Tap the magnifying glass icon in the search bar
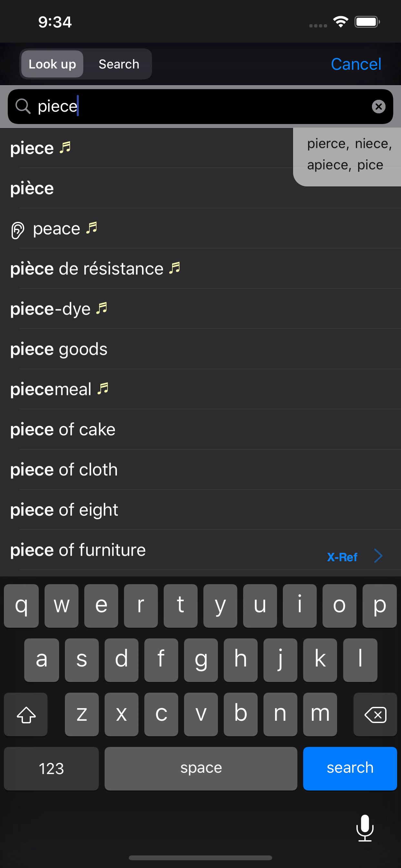This screenshot has width=401, height=868. (x=23, y=107)
